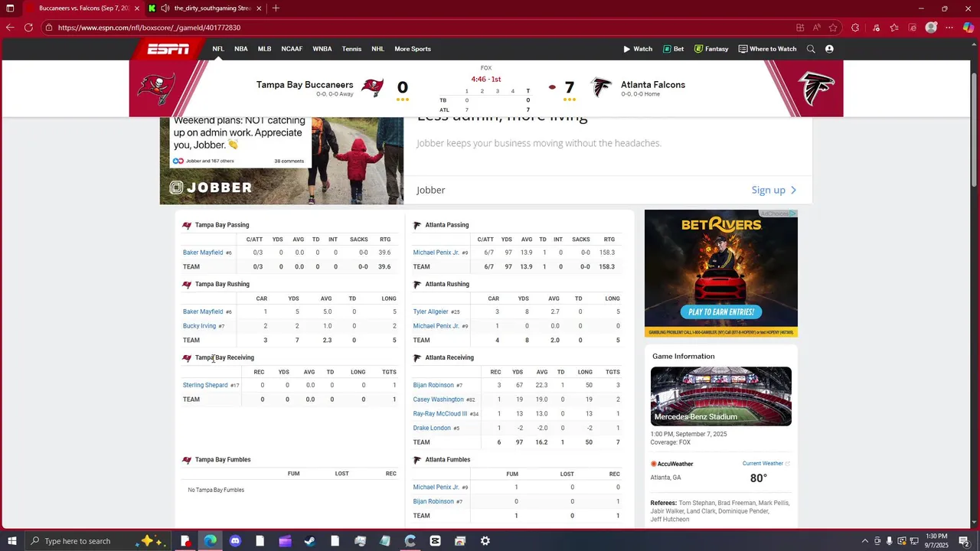Image resolution: width=980 pixels, height=551 pixels.
Task: Open Where to Watch link
Action: (767, 49)
